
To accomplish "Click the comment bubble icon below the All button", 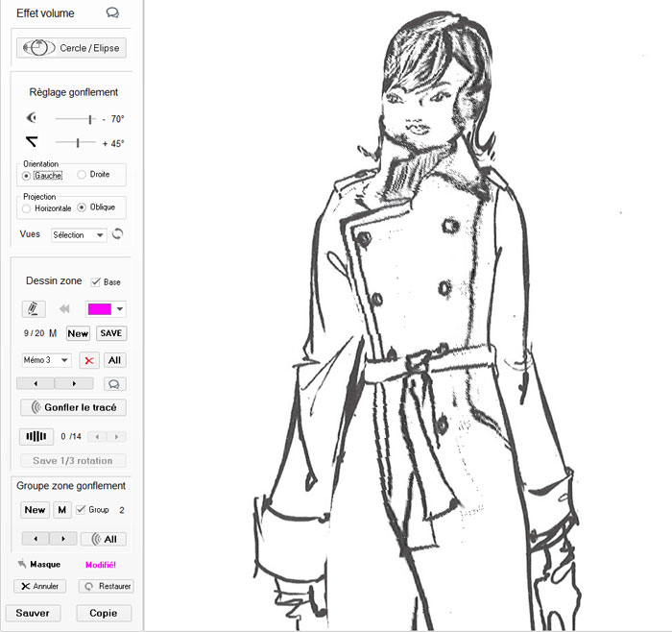I will point(114,383).
